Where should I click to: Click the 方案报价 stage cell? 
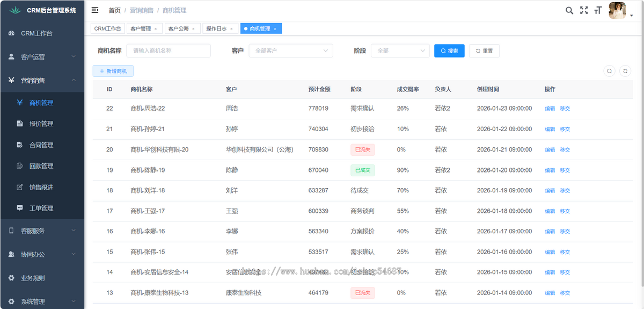(362, 232)
